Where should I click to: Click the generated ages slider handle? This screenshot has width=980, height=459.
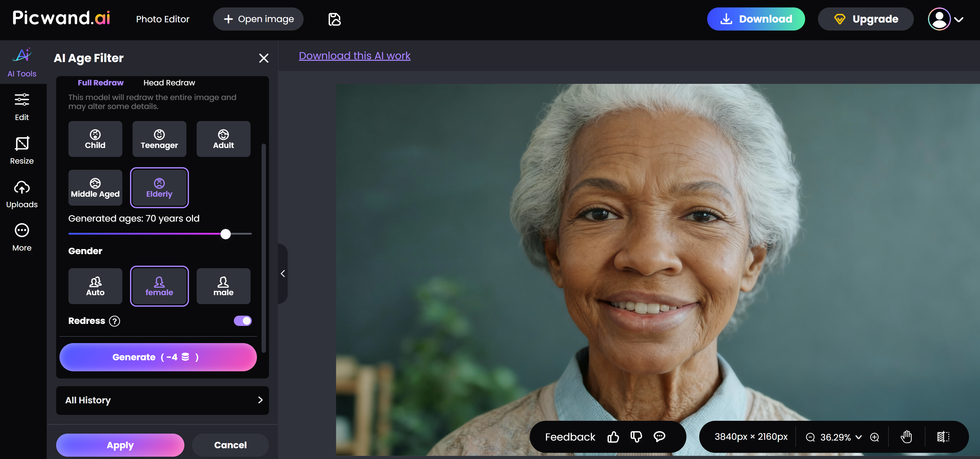226,234
